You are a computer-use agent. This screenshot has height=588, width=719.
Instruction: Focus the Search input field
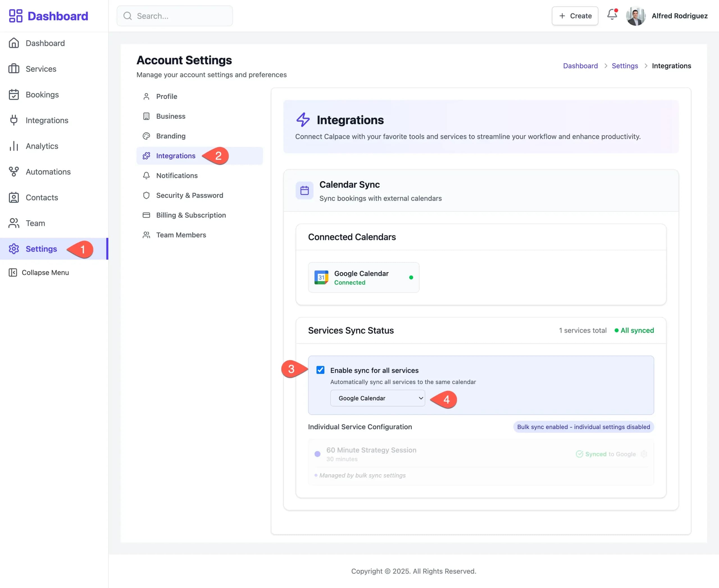(x=179, y=16)
